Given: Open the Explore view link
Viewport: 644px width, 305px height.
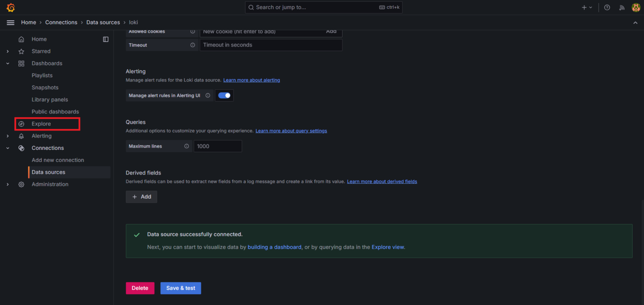Looking at the screenshot, I should (x=387, y=247).
